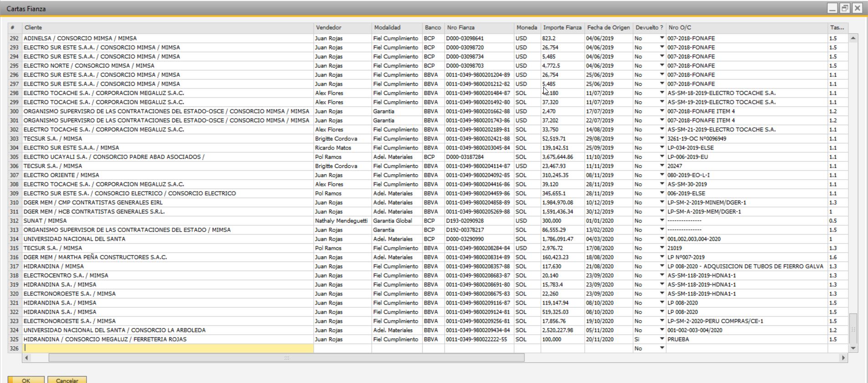Screen dimensions: 868x383
Task: Open Devuelto dropdown in row 301
Action: (x=662, y=120)
